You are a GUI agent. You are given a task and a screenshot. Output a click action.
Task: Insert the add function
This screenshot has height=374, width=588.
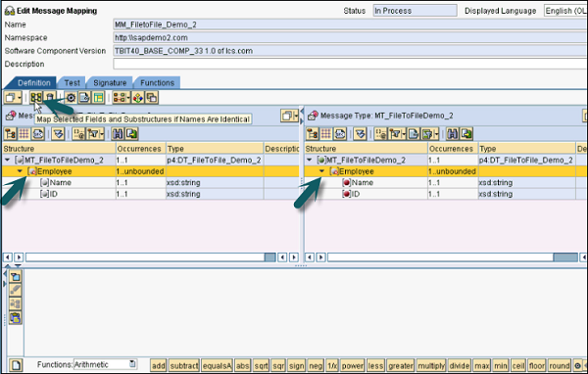pyautogui.click(x=158, y=365)
